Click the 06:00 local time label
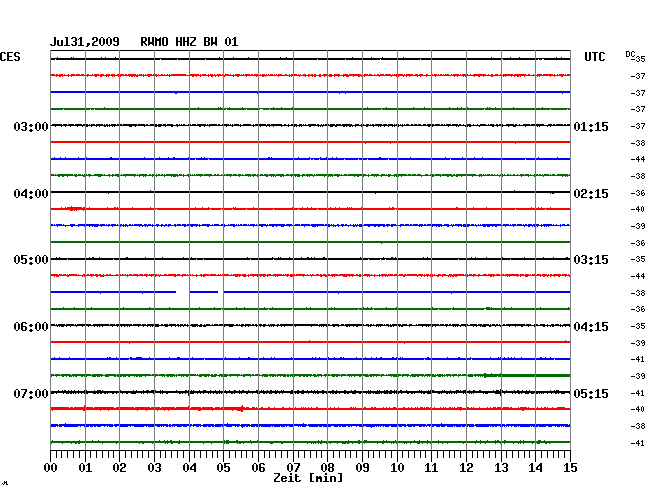 coord(31,327)
